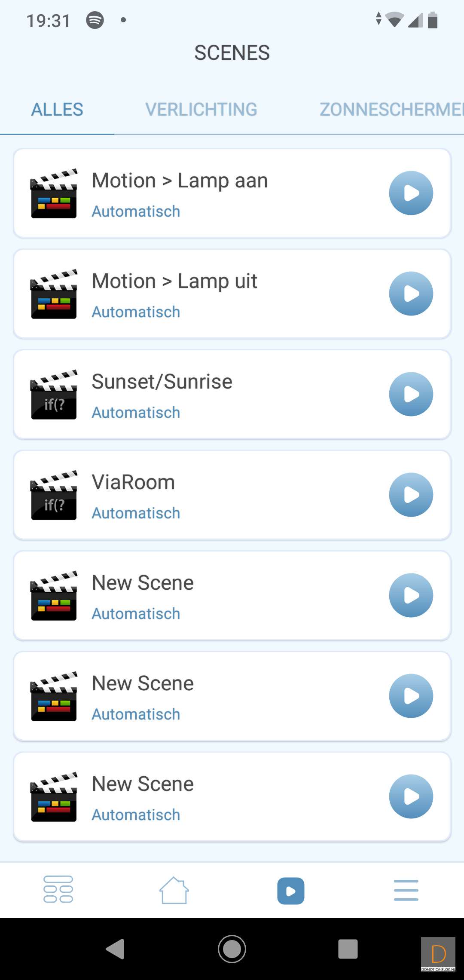Select the scenes play icon in bottom bar
Viewport: 464px width, 980px height.
290,891
